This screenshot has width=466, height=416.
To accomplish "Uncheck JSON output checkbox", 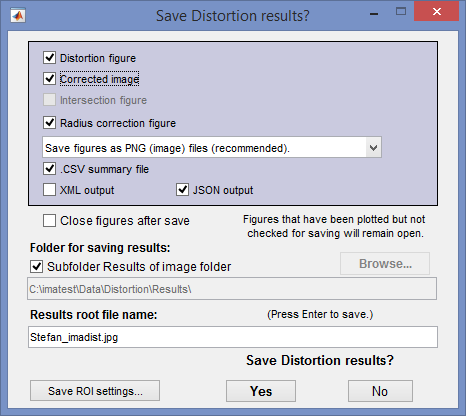I will [182, 190].
